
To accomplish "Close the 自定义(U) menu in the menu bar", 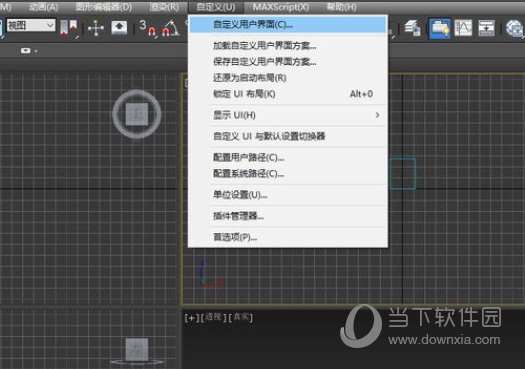I will pyautogui.click(x=216, y=7).
